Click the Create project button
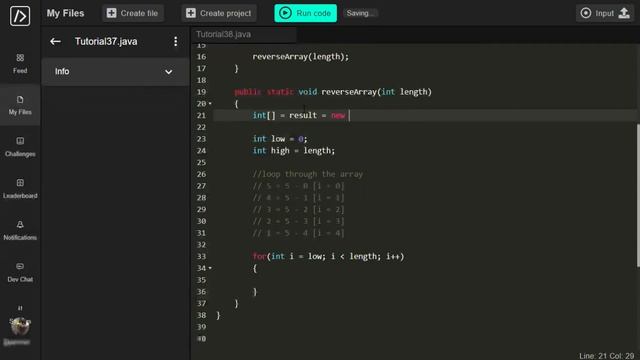This screenshot has height=360, width=640. (x=219, y=13)
